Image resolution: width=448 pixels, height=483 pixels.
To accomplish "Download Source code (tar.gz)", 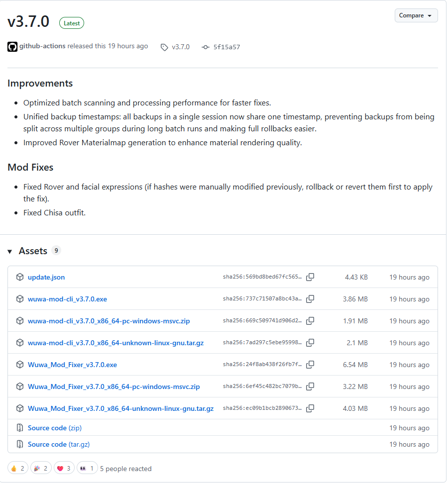I will pos(59,444).
